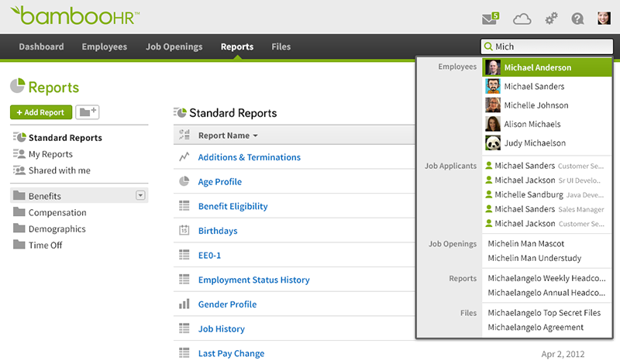Open settings gears icon
This screenshot has height=364, width=620.
[x=551, y=19]
